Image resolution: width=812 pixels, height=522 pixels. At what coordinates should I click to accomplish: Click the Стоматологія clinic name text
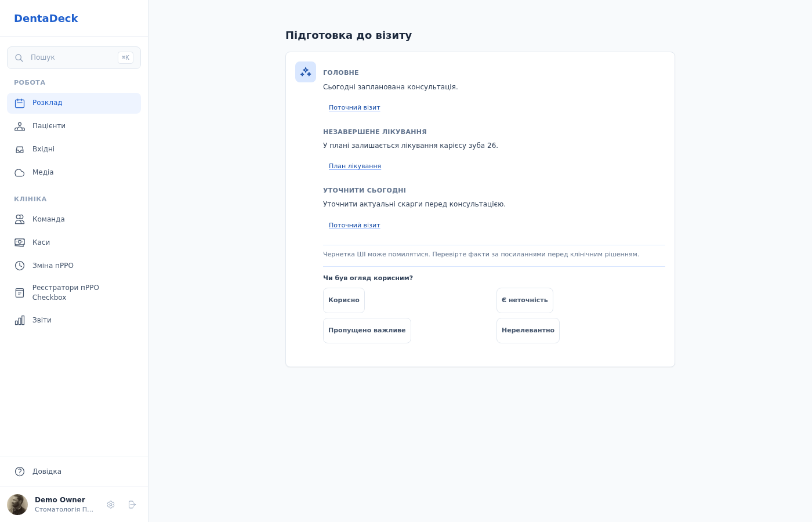point(64,510)
